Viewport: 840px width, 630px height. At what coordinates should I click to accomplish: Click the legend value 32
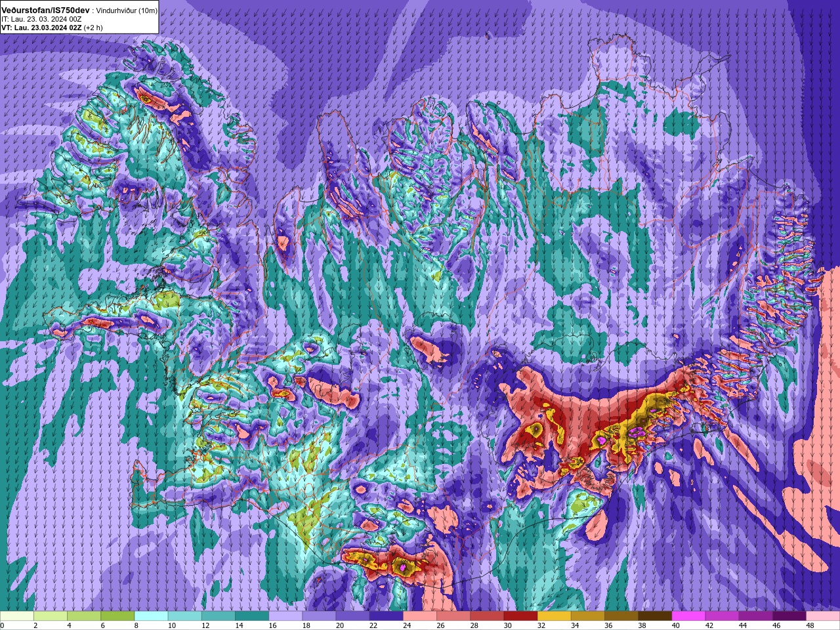click(541, 625)
